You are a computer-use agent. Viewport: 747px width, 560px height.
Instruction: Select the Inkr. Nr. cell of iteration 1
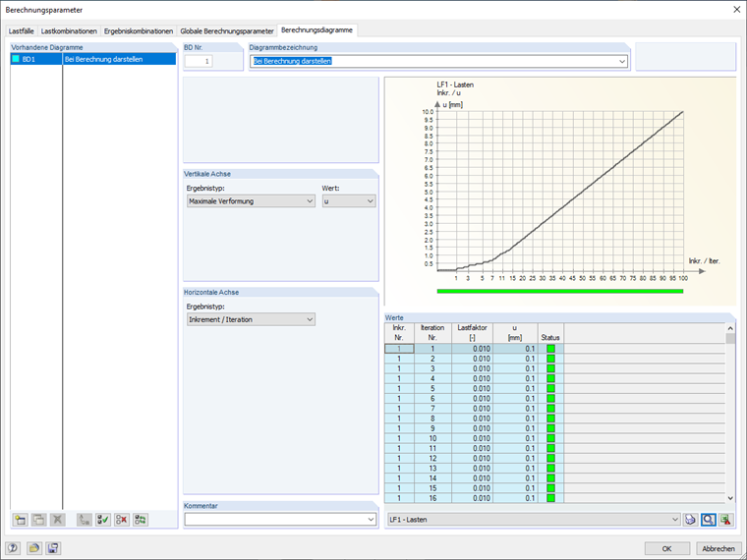[x=399, y=349]
